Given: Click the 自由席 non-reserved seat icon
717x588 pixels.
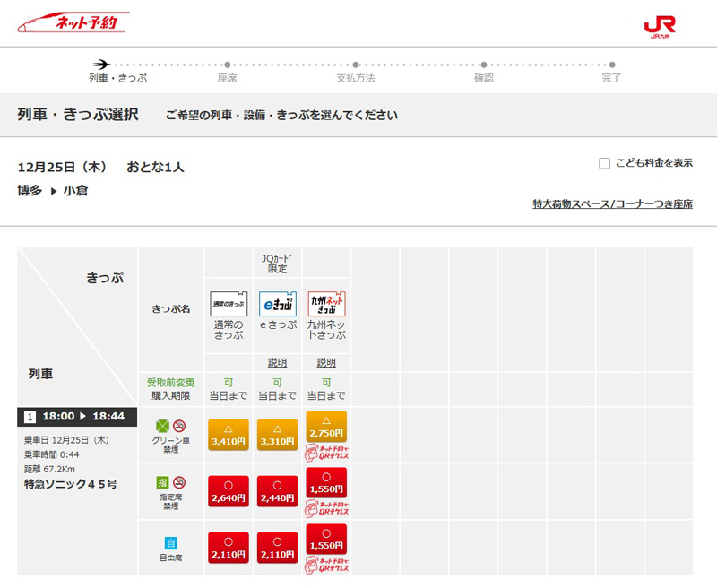Looking at the screenshot, I should (x=170, y=542).
